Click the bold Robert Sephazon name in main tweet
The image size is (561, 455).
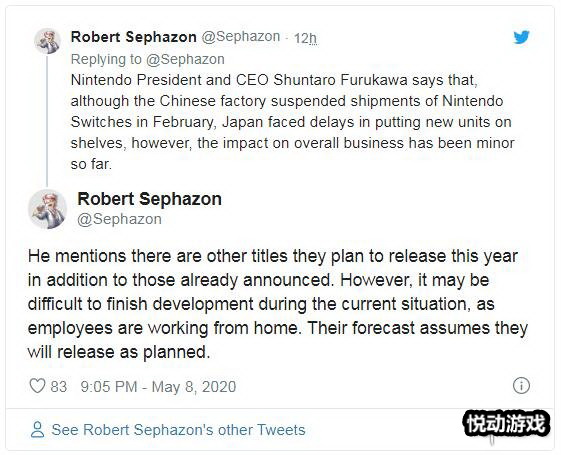point(150,199)
